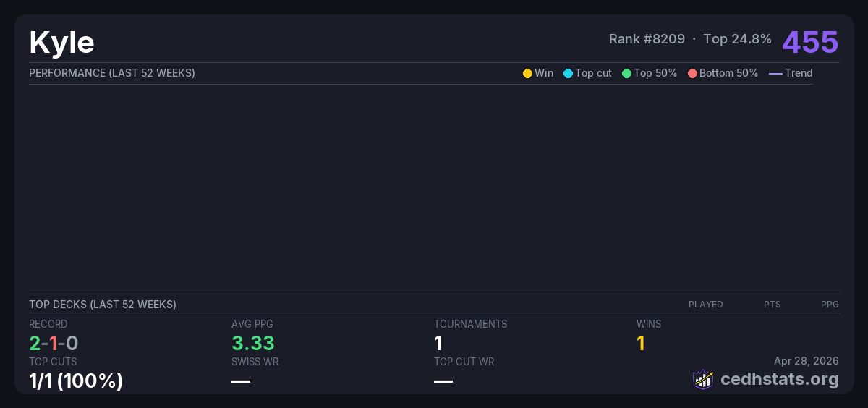Click the Top Decks (Last 52 Weeks) header
This screenshot has width=868, height=408.
coord(103,305)
